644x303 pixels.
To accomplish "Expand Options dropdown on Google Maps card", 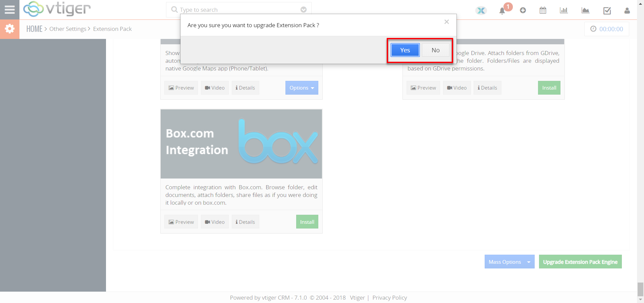I will [x=302, y=88].
